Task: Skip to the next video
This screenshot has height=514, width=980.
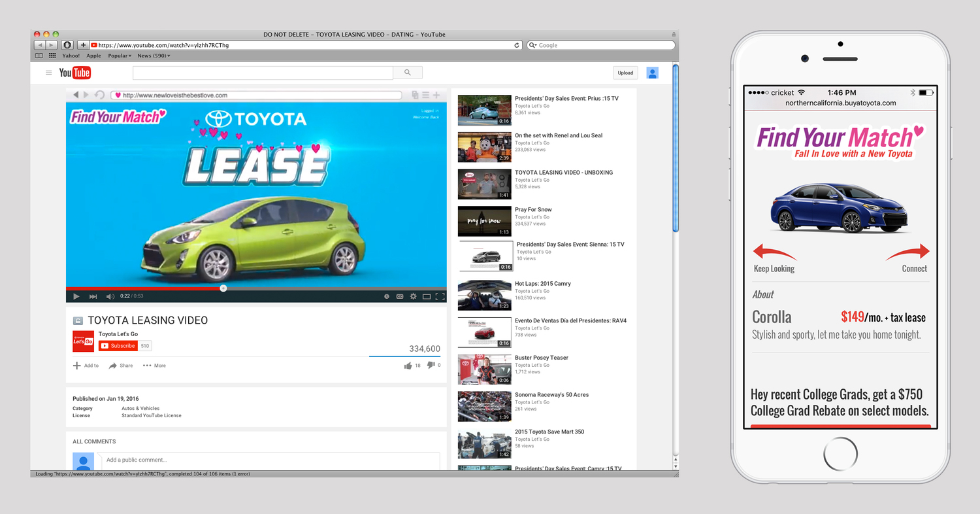Action: (93, 296)
